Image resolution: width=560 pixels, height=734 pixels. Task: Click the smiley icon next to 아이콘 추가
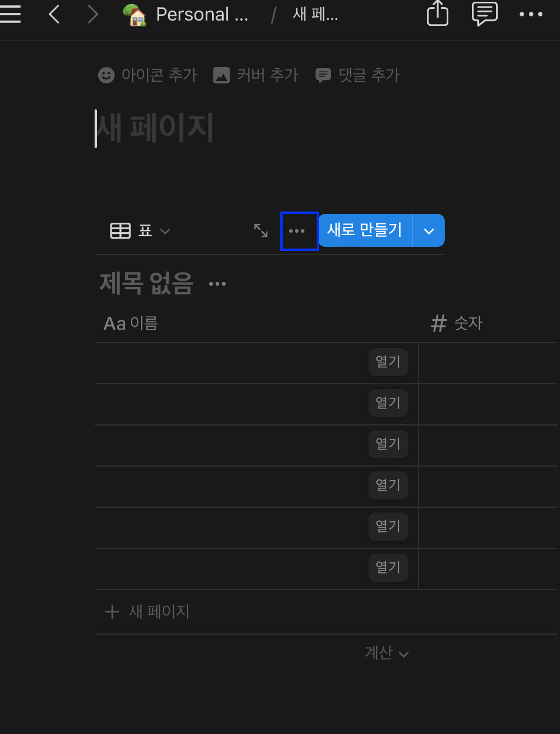click(106, 75)
